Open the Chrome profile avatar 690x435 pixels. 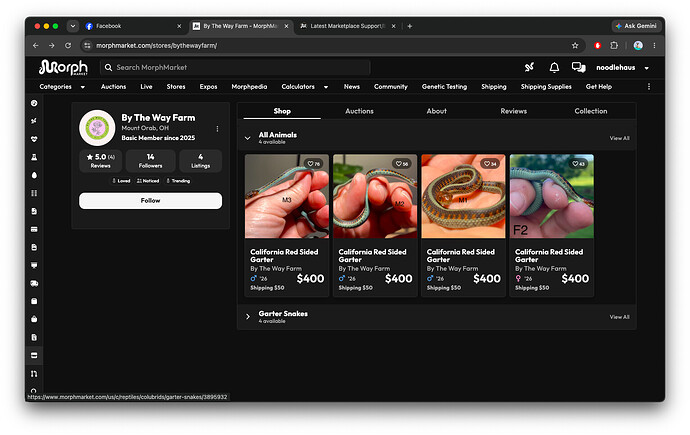638,45
